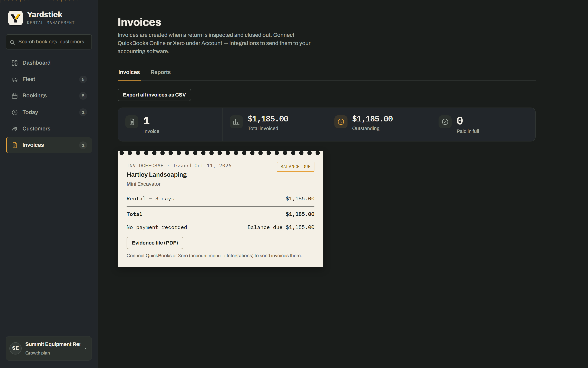
Task: Switch to the Reports tab
Action: [161, 72]
